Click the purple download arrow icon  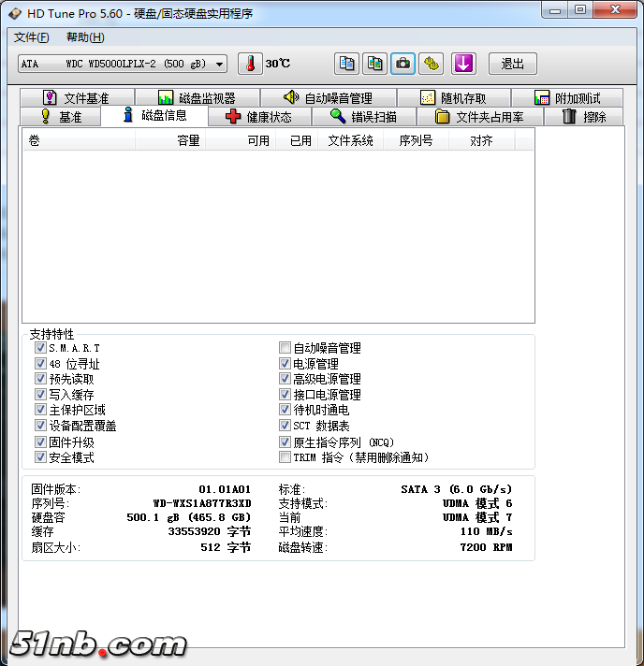pos(464,64)
